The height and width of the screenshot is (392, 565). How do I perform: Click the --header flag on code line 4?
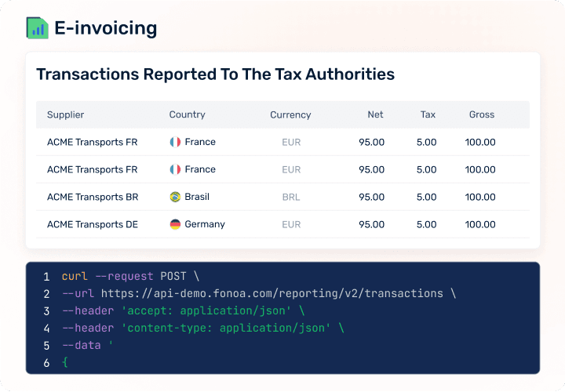coord(88,328)
